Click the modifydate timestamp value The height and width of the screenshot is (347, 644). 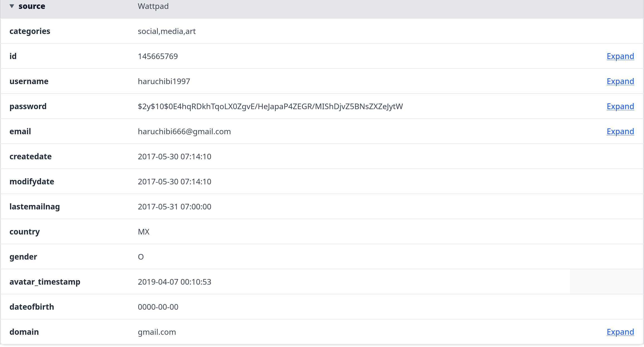[x=174, y=182]
